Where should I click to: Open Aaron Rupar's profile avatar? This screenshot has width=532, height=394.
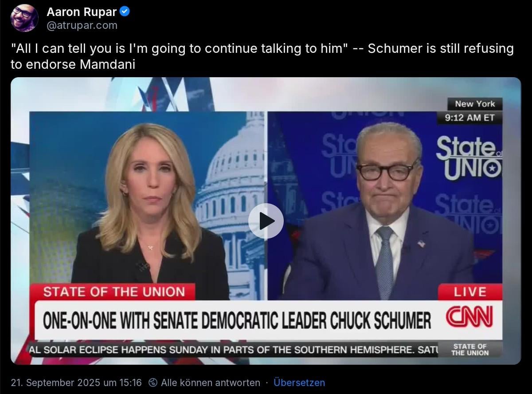[x=24, y=18]
